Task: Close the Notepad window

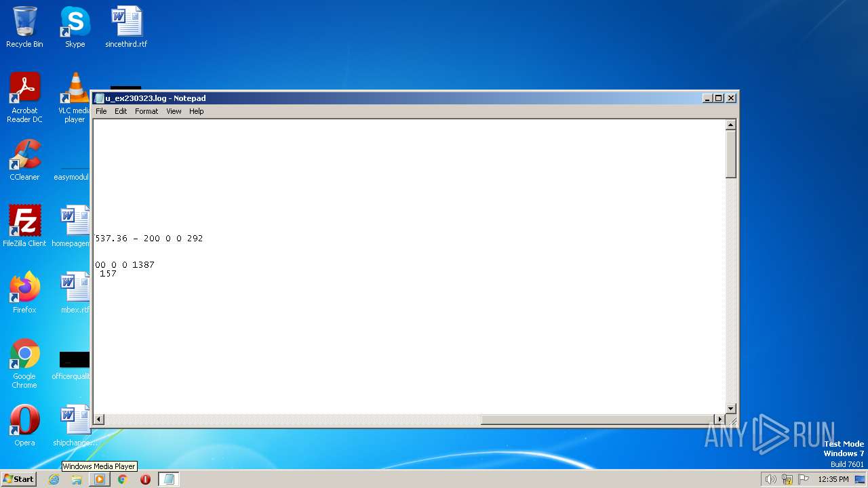Action: (731, 98)
